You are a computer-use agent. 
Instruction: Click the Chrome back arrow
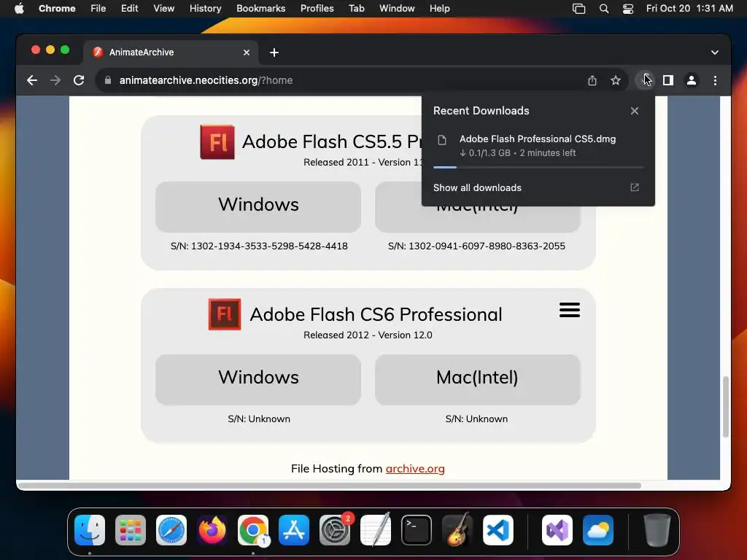(x=32, y=80)
